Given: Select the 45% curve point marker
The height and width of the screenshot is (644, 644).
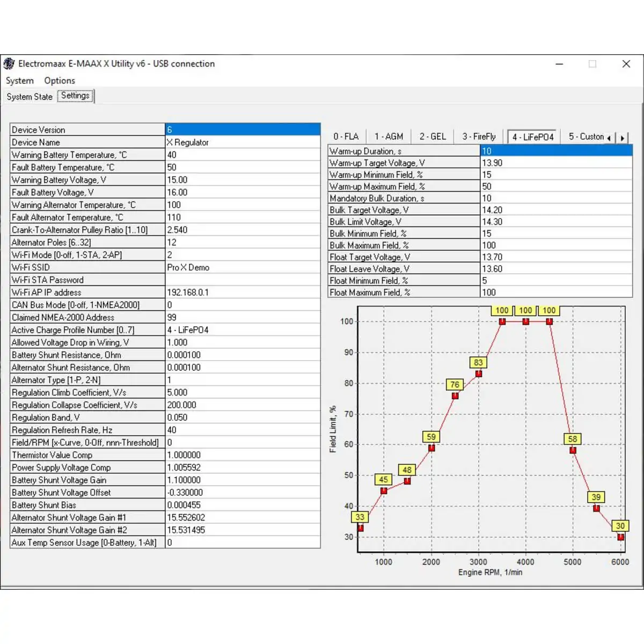Looking at the screenshot, I should pyautogui.click(x=384, y=491).
